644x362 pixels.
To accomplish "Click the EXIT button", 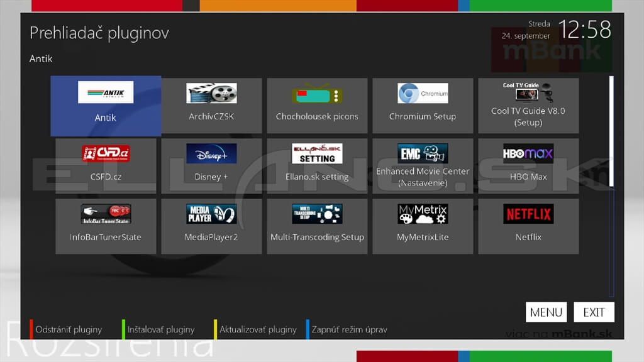I will [594, 312].
